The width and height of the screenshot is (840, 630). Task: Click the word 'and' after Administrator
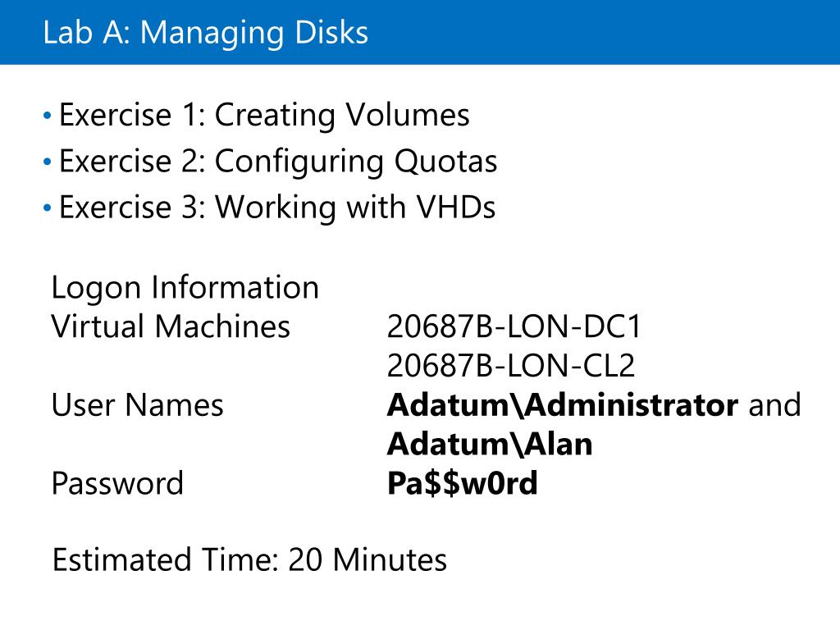point(774,405)
